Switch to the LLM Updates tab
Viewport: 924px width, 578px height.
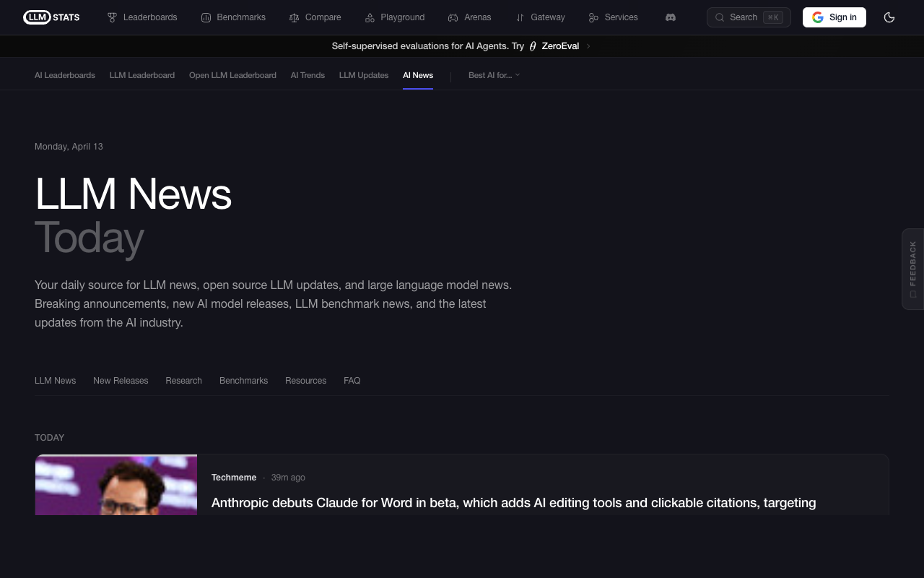(x=364, y=75)
